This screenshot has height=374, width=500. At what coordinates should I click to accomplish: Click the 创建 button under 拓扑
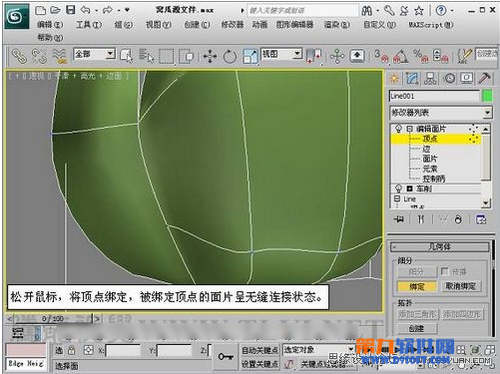(417, 329)
